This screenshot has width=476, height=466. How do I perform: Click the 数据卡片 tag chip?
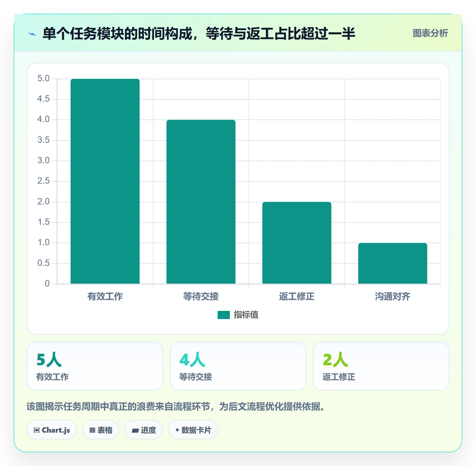pos(193,430)
